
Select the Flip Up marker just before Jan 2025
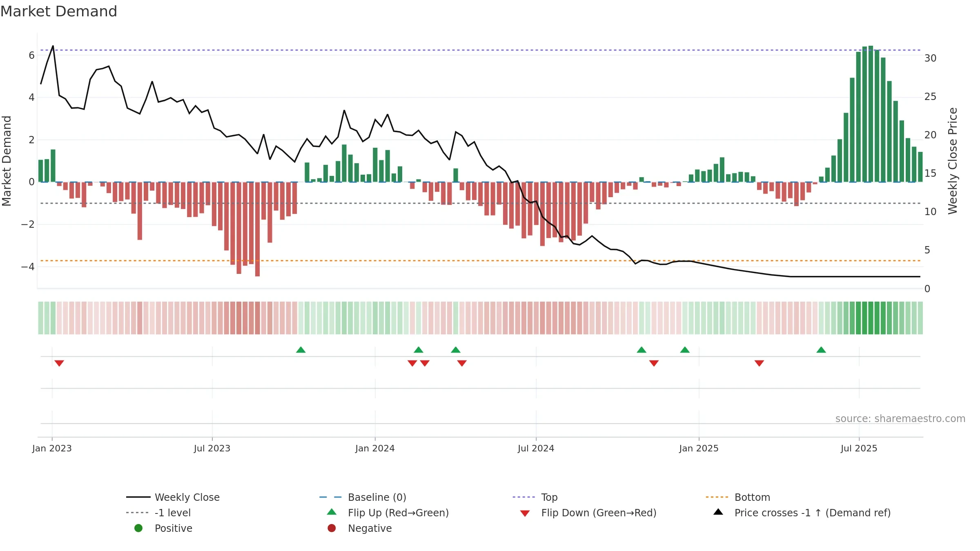(x=685, y=350)
